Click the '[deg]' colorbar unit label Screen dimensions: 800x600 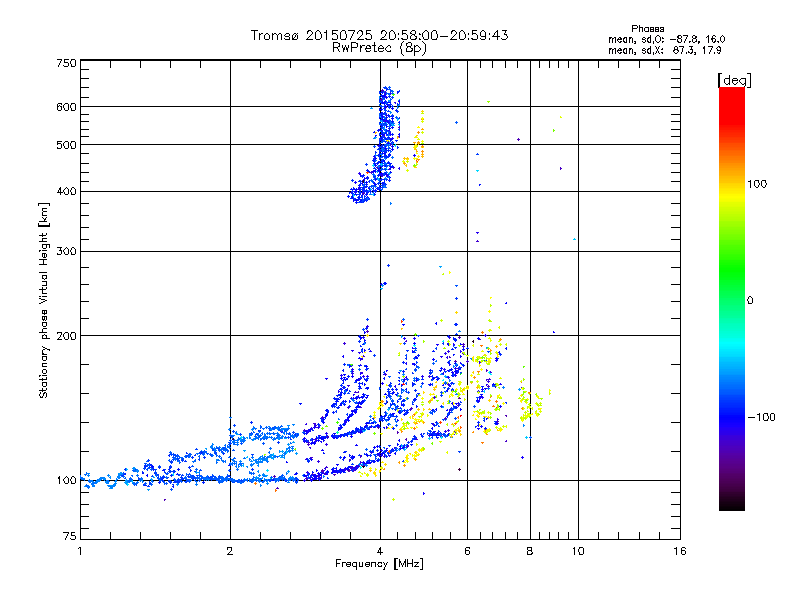734,81
